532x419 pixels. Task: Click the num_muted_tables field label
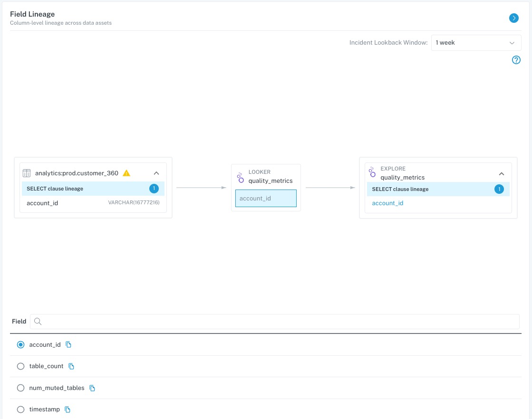[57, 388]
